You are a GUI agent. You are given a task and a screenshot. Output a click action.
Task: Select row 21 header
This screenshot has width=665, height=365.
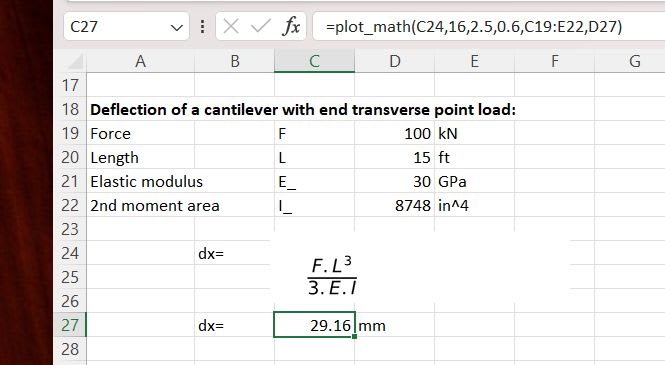(70, 181)
